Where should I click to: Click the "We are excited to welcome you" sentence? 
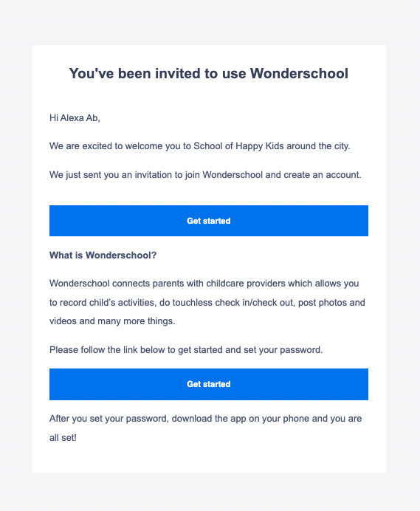pyautogui.click(x=200, y=146)
